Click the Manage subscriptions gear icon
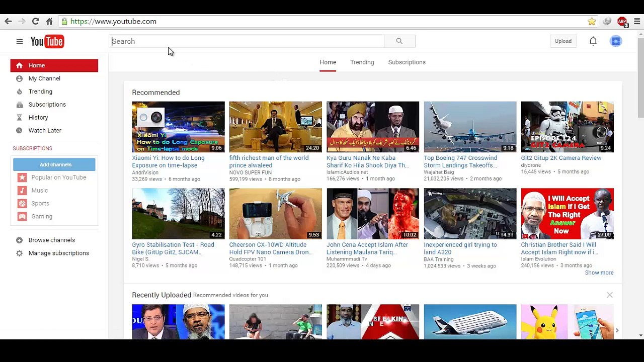Image resolution: width=644 pixels, height=362 pixels. pos(19,253)
